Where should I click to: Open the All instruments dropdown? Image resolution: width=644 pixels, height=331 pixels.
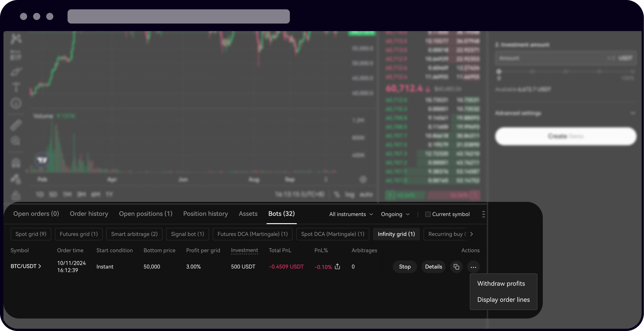tap(351, 214)
